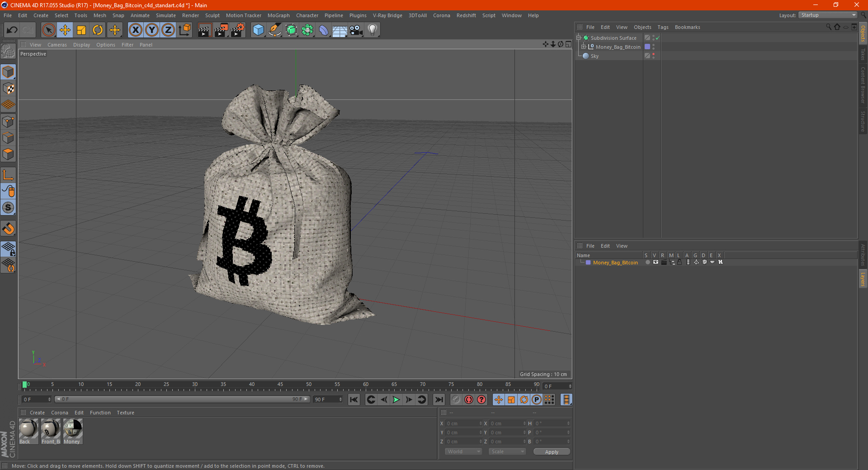This screenshot has width=868, height=470.
Task: Click the timeline preview range slider
Action: click(182, 399)
